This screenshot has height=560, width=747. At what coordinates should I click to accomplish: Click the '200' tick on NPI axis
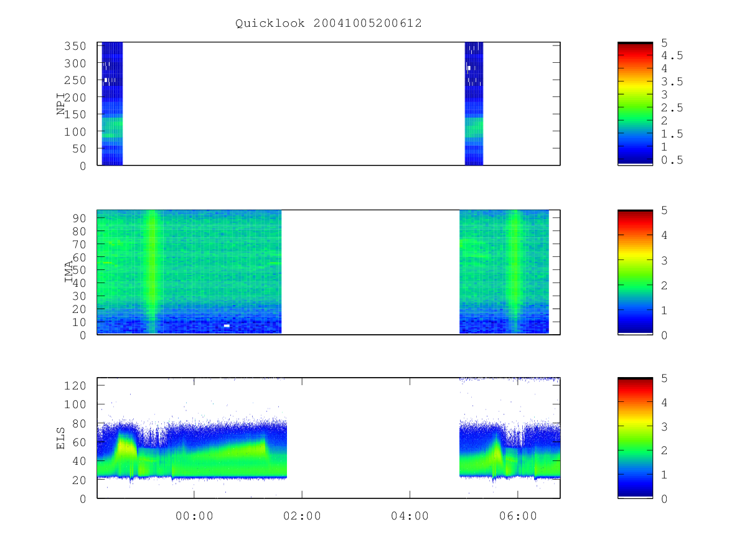(x=76, y=98)
